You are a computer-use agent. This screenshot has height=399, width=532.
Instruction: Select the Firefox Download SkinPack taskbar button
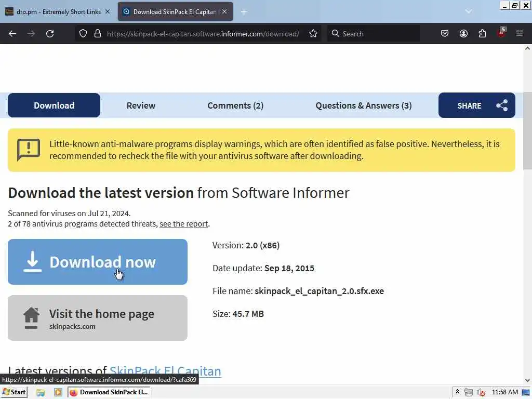click(109, 392)
